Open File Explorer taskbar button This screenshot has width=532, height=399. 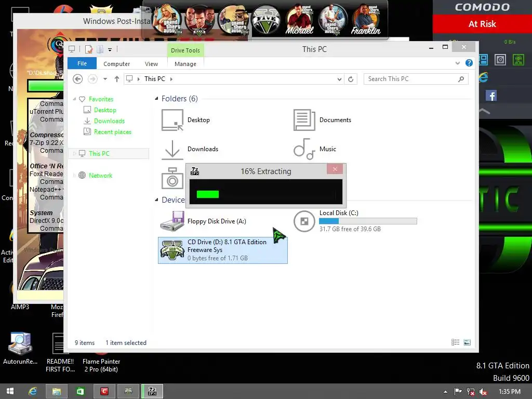[x=56, y=391]
